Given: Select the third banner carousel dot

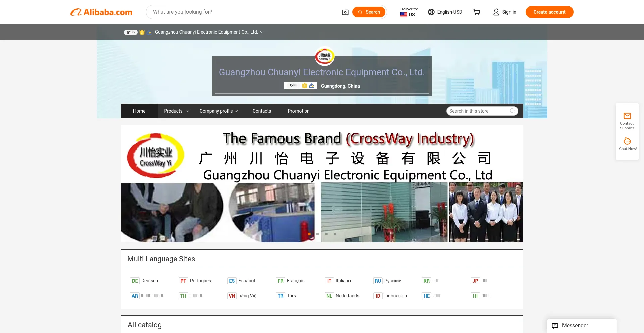Looking at the screenshot, I should [x=326, y=234].
